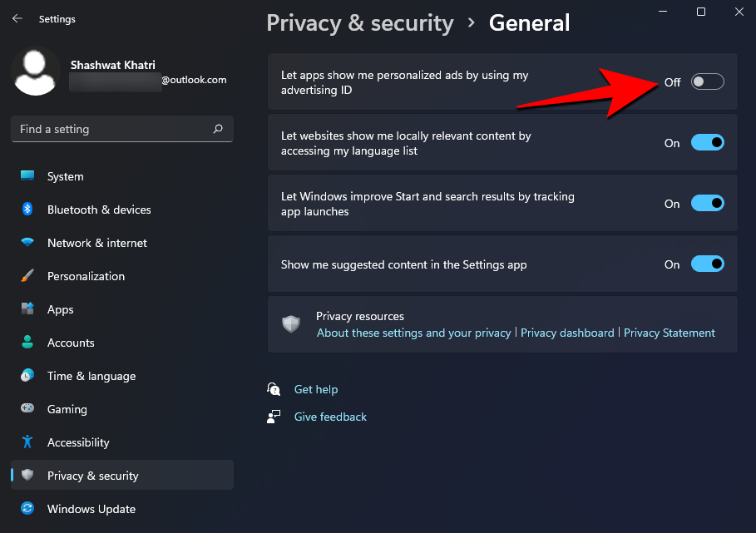Disable locally relevant content from websites

[x=708, y=142]
